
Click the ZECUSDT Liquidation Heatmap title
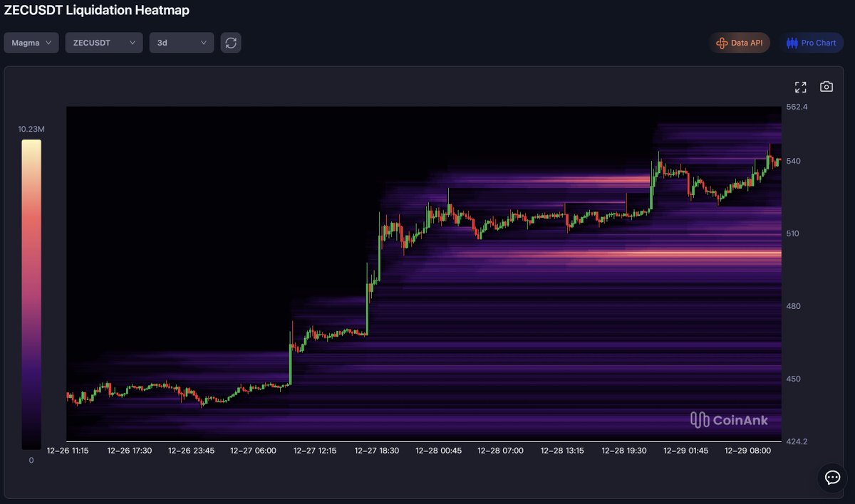point(97,11)
